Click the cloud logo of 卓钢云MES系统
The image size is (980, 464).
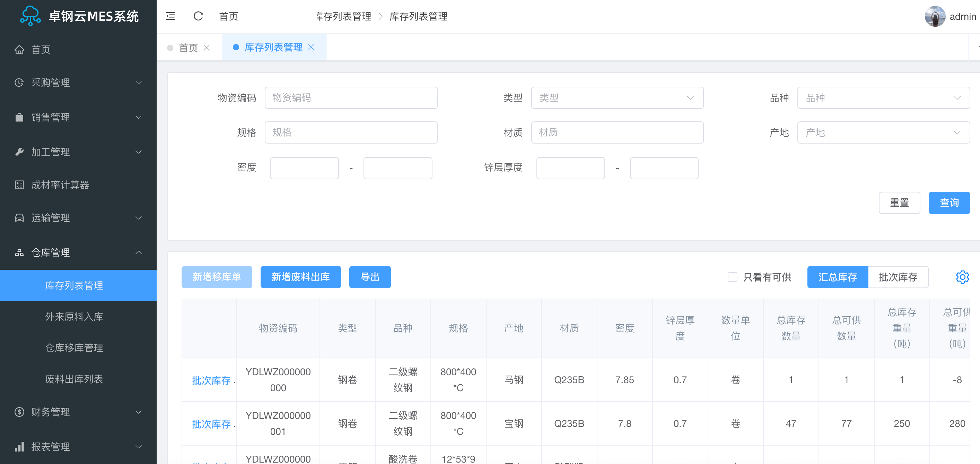(x=30, y=16)
